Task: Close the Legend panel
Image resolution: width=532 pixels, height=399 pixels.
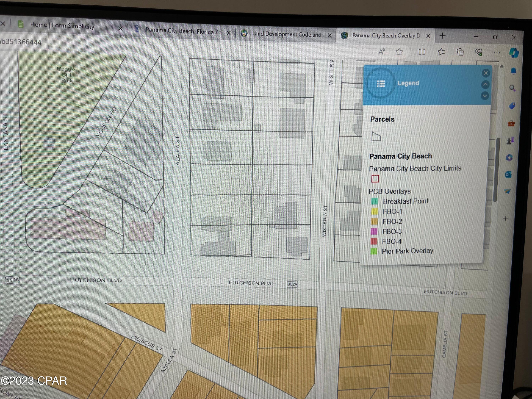Action: tap(486, 73)
